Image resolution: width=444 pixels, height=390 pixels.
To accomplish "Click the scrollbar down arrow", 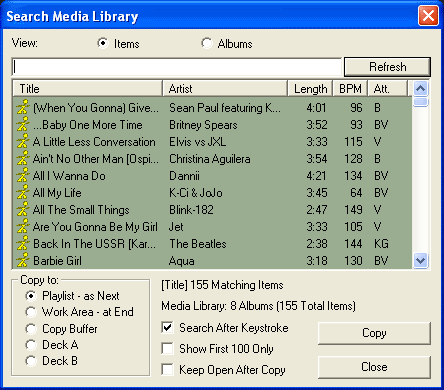I will 421,260.
